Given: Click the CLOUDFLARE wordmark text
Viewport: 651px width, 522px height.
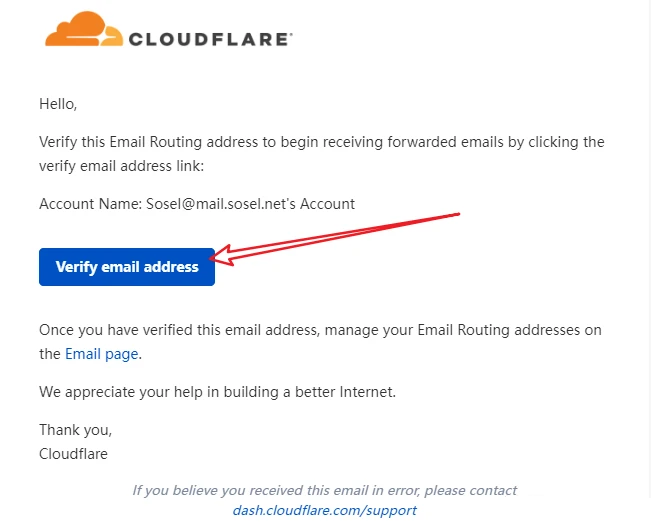Looking at the screenshot, I should 208,39.
